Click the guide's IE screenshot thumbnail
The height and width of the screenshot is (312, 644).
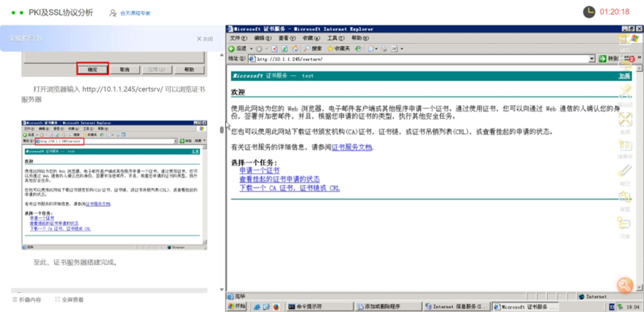(x=115, y=185)
